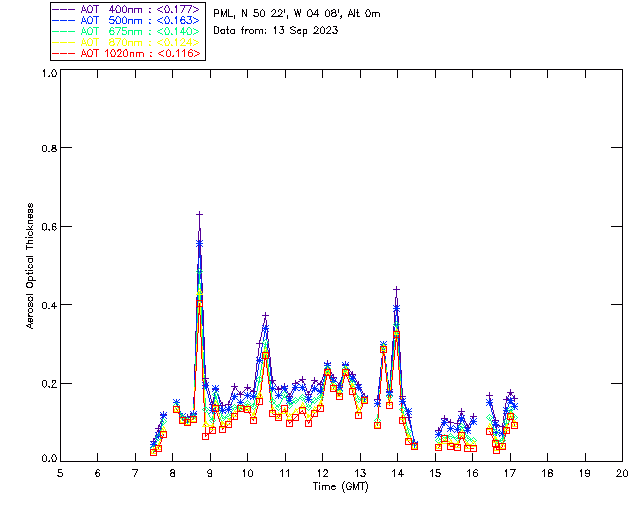Click the AOT 500nm legend entry
This screenshot has width=640, height=512.
[127, 20]
